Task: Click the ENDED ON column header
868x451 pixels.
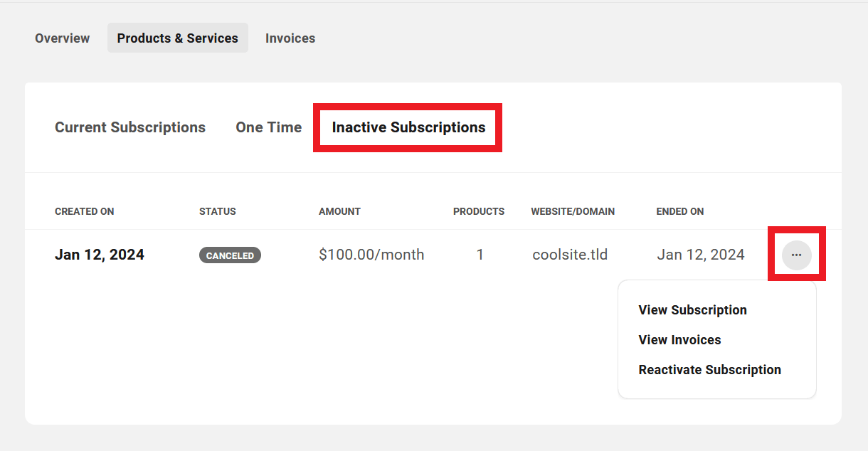Action: coord(679,211)
